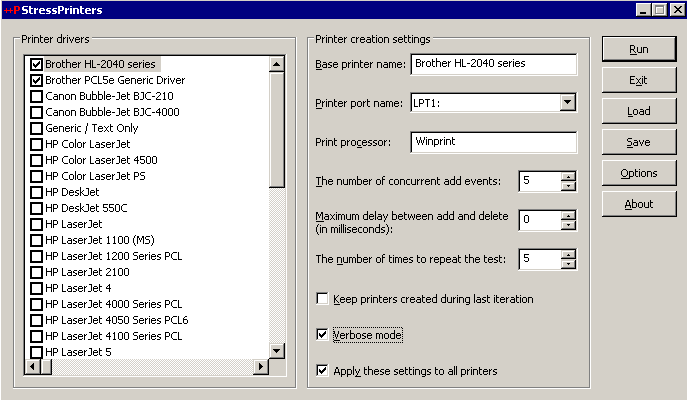Click the maximum delay value field
This screenshot has height=400, width=687.
pos(539,220)
